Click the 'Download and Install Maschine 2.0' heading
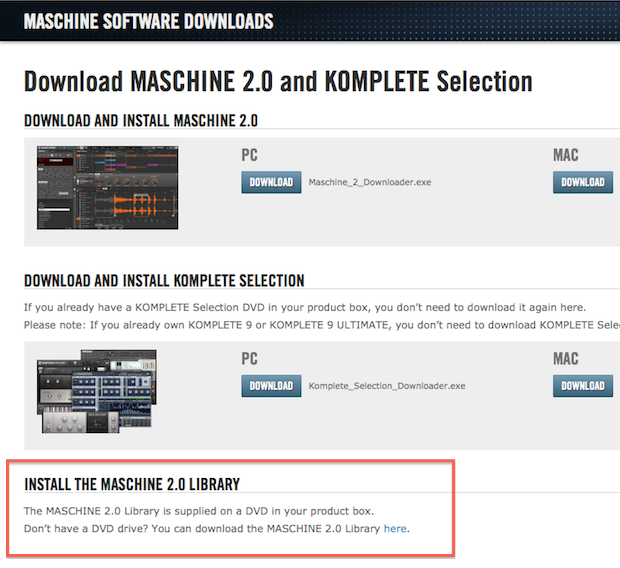620x568 pixels. pyautogui.click(x=140, y=121)
